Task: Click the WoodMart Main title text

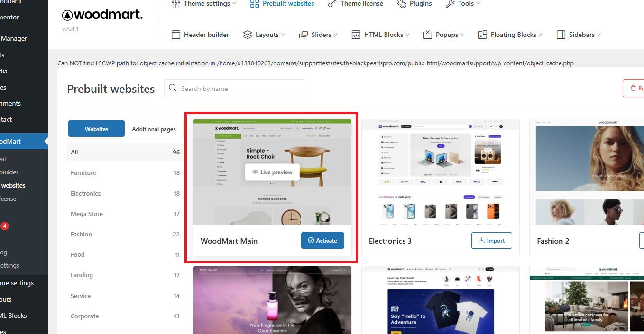Action: [229, 241]
